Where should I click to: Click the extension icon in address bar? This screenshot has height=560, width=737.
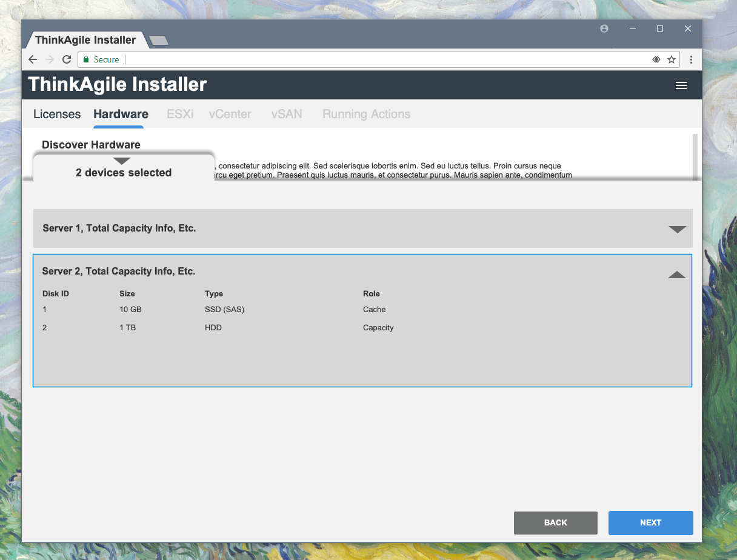click(x=656, y=59)
